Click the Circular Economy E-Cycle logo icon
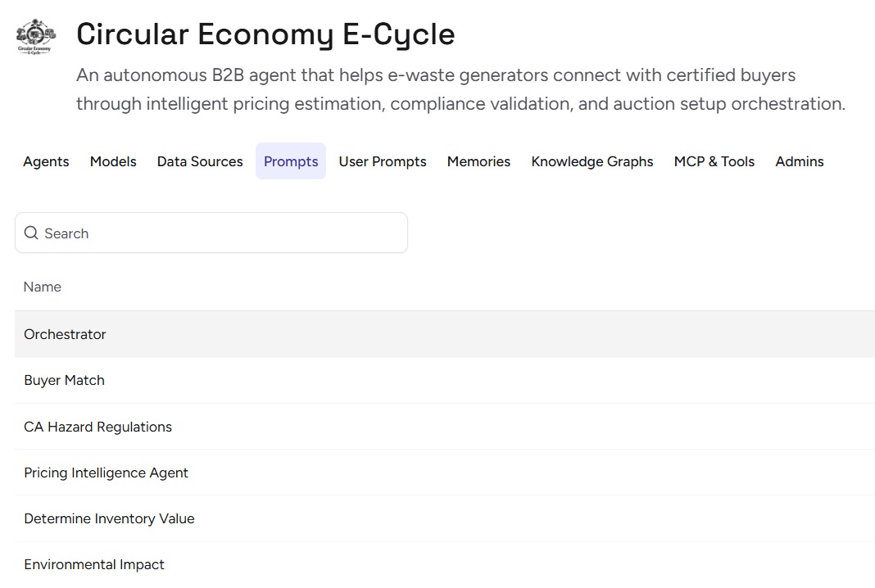This screenshot has height=588, width=875. 35,36
